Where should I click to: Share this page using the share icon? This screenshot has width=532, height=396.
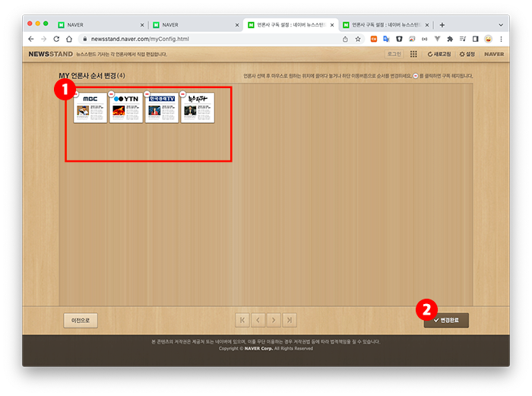coord(345,39)
